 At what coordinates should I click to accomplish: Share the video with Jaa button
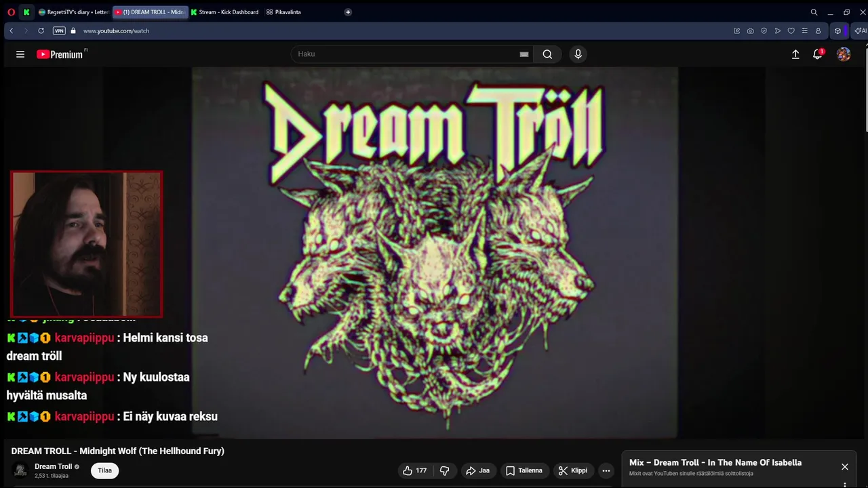[478, 470]
